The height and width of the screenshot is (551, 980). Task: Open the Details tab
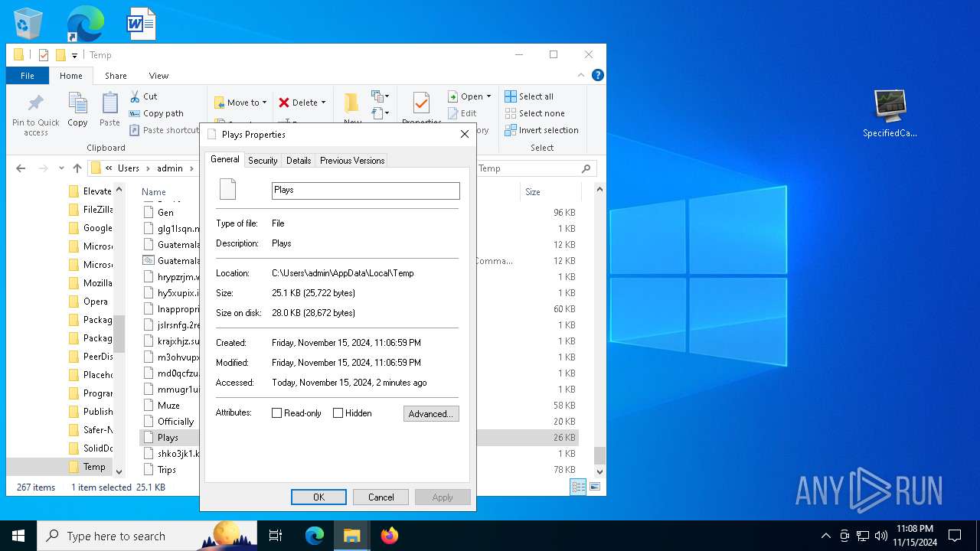(x=299, y=161)
